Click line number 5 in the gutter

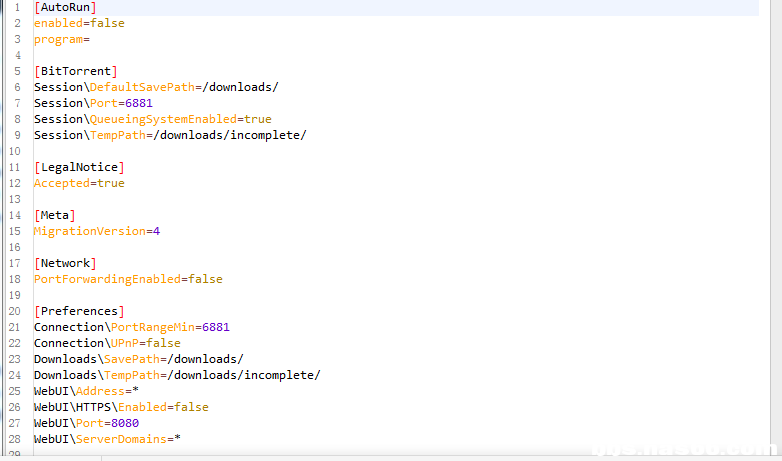[x=17, y=71]
